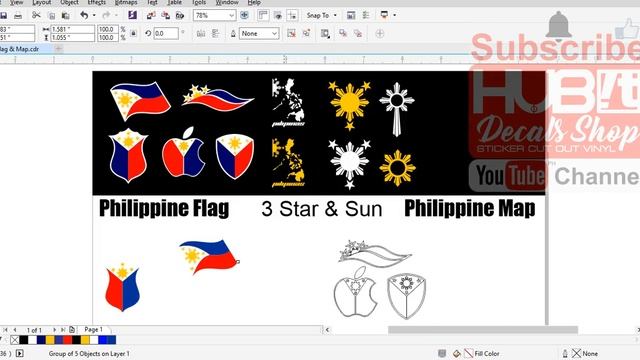640x360 pixels.
Task: Click the scroll left arrow of horizontal scrollbar
Action: click(x=327, y=330)
